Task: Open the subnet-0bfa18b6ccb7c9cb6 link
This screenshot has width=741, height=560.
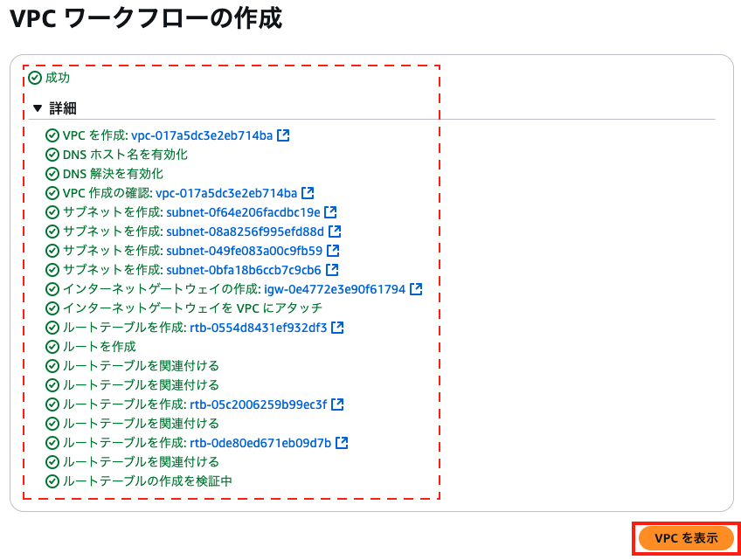Action: [x=244, y=270]
